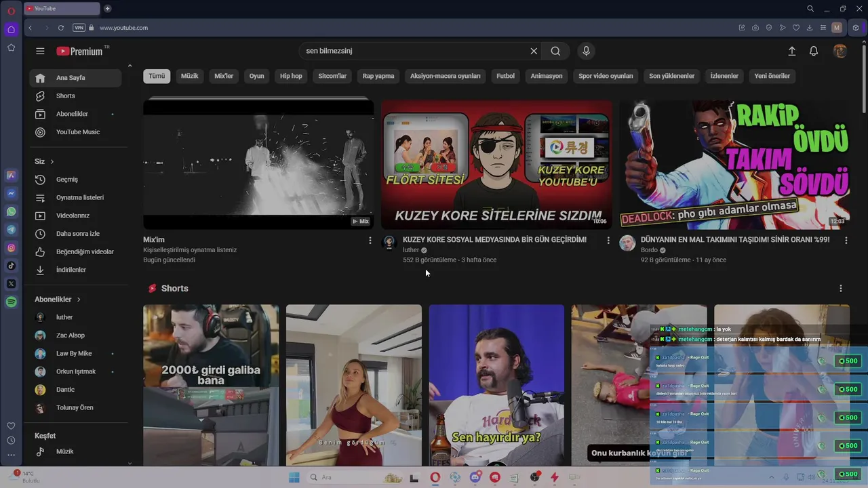Open Instagram in Opera sidebar
Image resolution: width=868 pixels, height=488 pixels.
(12, 248)
